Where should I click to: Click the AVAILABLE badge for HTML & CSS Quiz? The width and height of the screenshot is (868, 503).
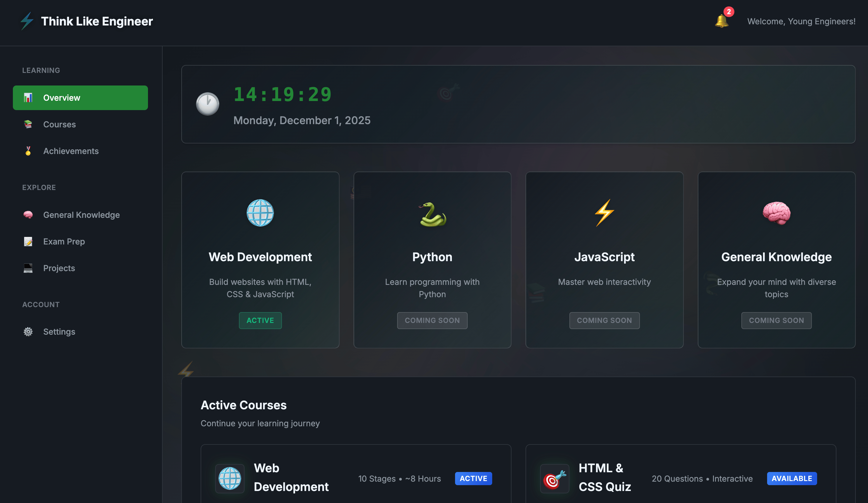(x=792, y=478)
